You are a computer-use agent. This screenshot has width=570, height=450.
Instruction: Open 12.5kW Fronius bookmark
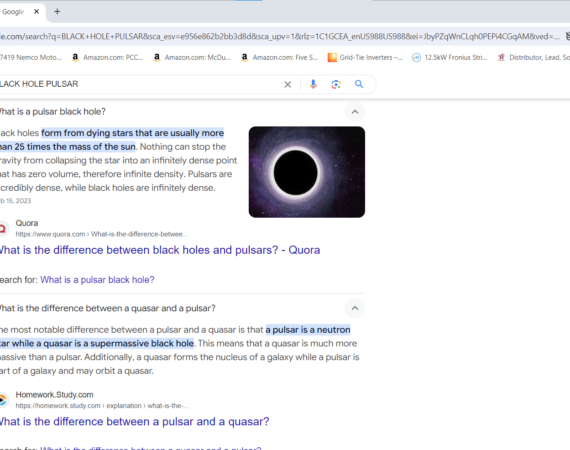[x=450, y=57]
